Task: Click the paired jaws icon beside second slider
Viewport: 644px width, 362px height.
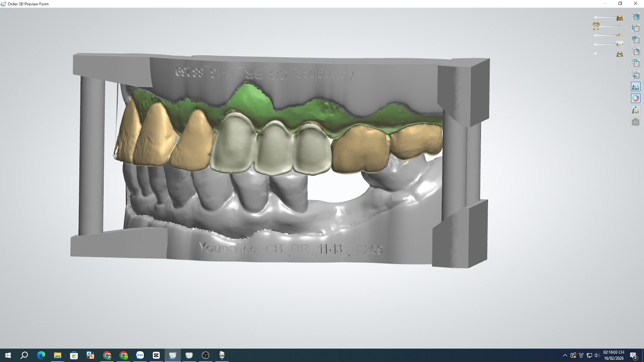Action: click(596, 26)
